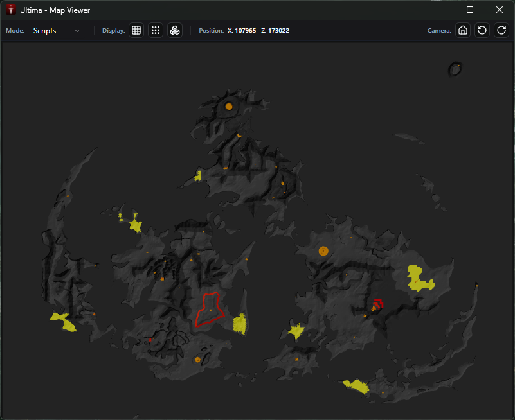The height and width of the screenshot is (420, 515).
Task: Click the Ultima app icon in title bar
Action: [x=11, y=10]
